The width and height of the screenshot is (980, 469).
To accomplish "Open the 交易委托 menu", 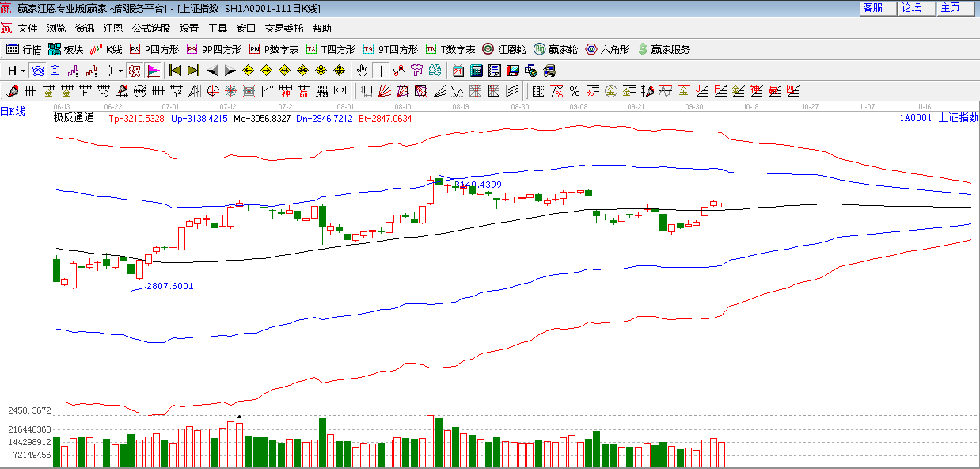I will 283,29.
